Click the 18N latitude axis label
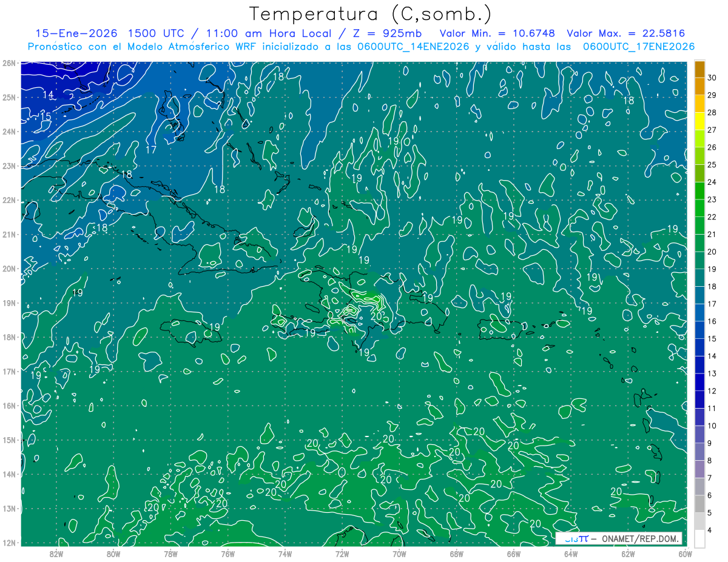The height and width of the screenshot is (562, 728). pos(9,337)
